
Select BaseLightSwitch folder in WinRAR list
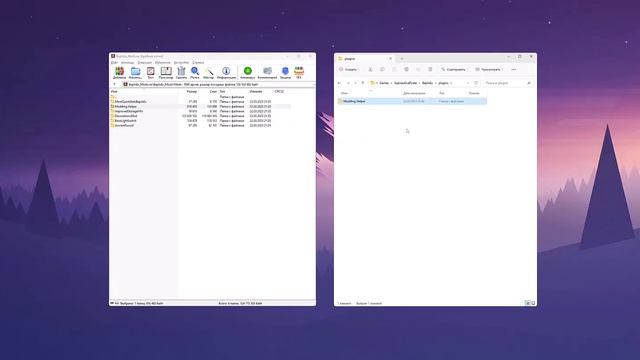tap(200, 121)
